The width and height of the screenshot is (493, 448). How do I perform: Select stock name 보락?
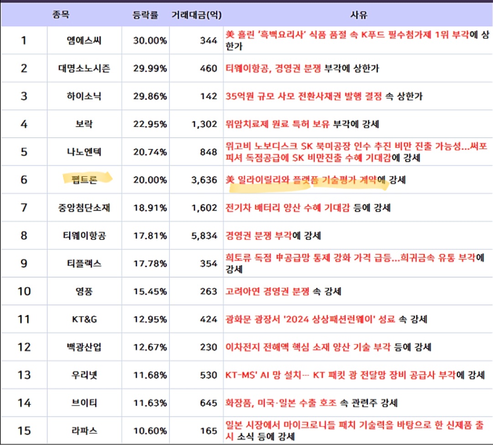[84, 124]
